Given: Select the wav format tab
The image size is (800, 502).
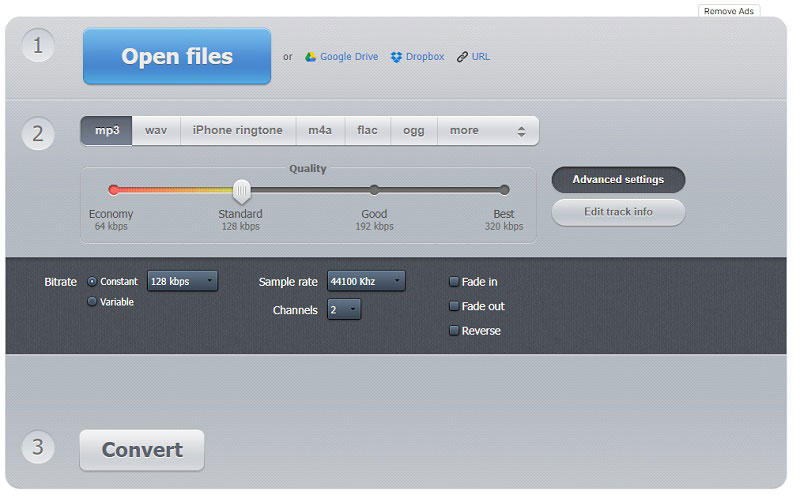Looking at the screenshot, I should pyautogui.click(x=156, y=131).
